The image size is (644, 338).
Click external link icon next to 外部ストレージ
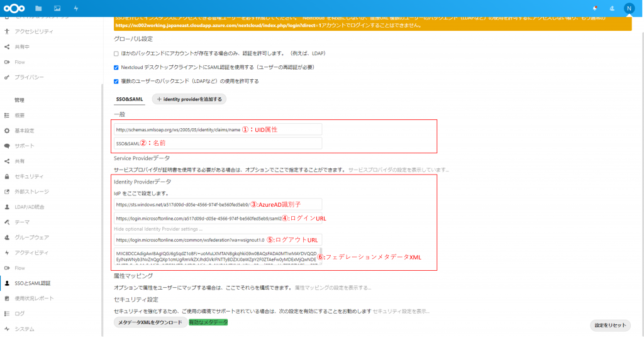[x=6, y=192]
